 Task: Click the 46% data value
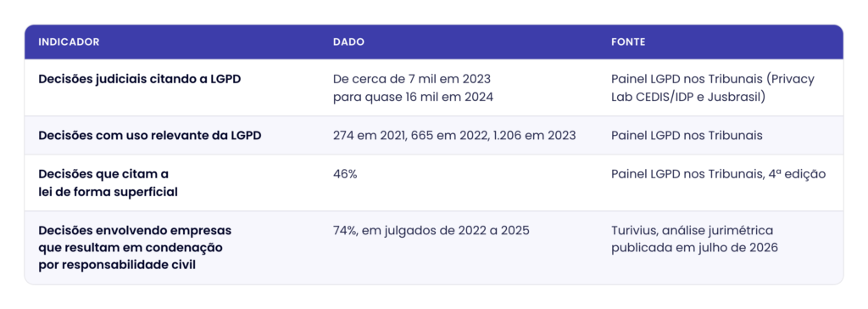tap(346, 174)
